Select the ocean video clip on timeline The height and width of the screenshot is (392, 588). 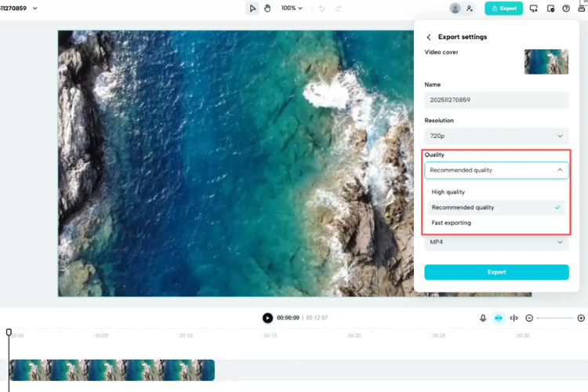(112, 370)
